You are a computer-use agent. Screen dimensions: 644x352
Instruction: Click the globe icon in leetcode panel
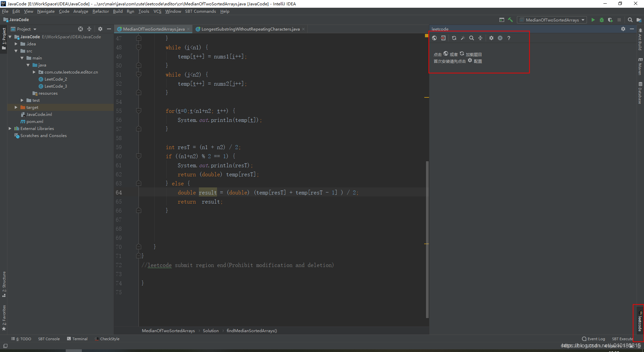click(434, 38)
